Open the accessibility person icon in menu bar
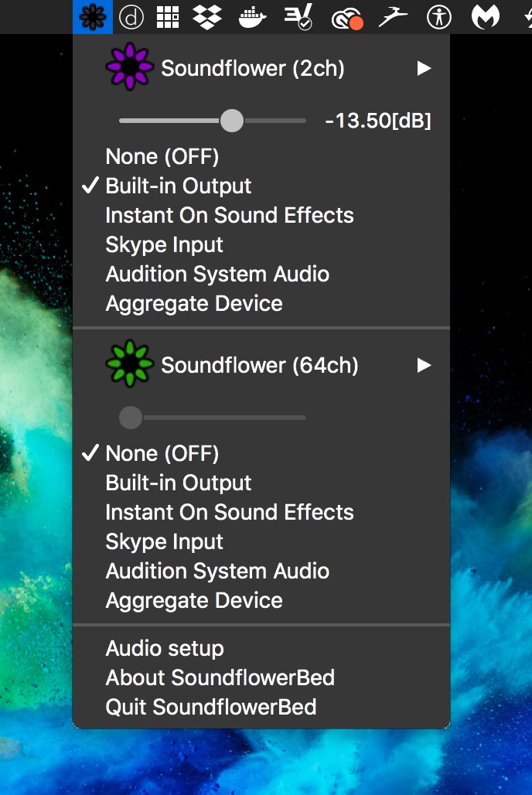The height and width of the screenshot is (795, 532). click(438, 16)
